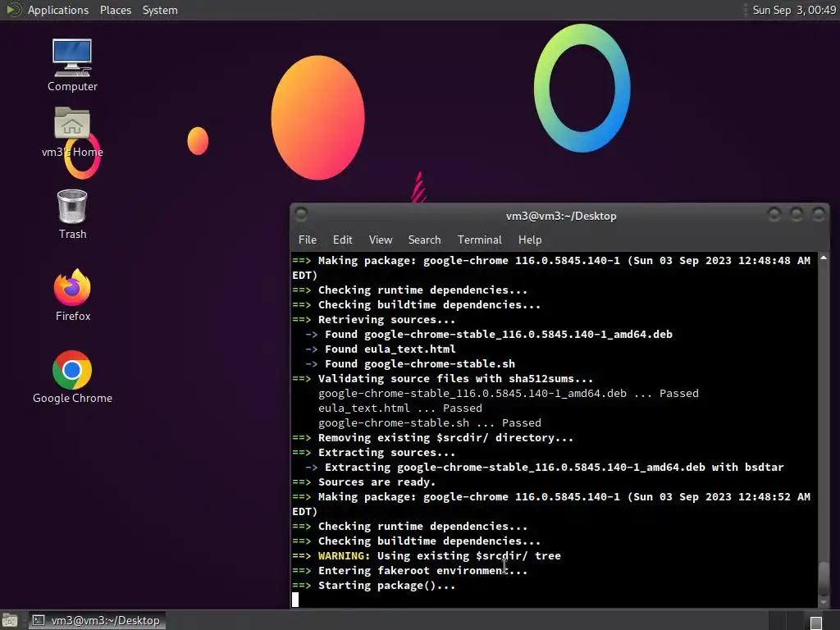Click the terminal cursor block at prompt
The image size is (840, 630).
click(x=295, y=600)
